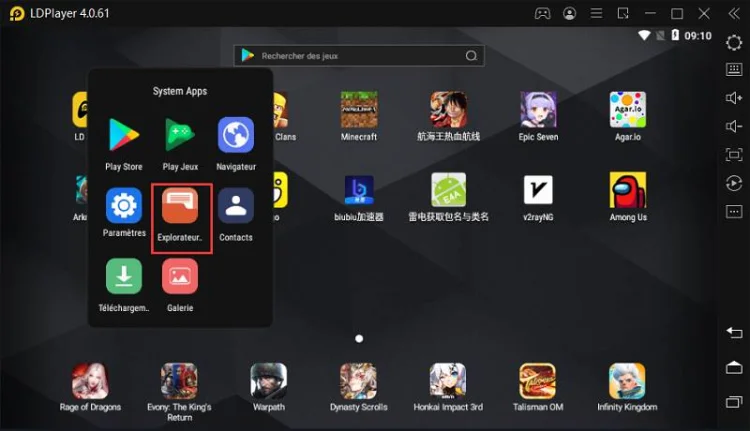The image size is (750, 431).
Task: Launch Rage of Dragons game
Action: 90,381
